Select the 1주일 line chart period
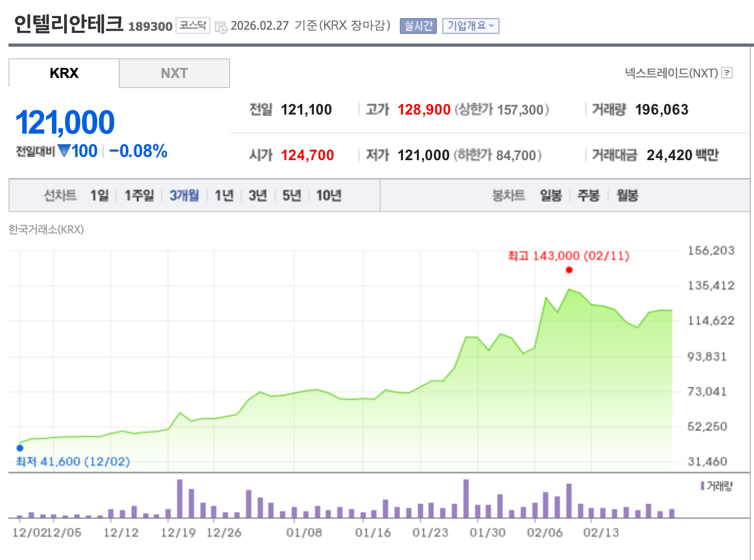Image resolution: width=754 pixels, height=560 pixels. pyautogui.click(x=139, y=196)
